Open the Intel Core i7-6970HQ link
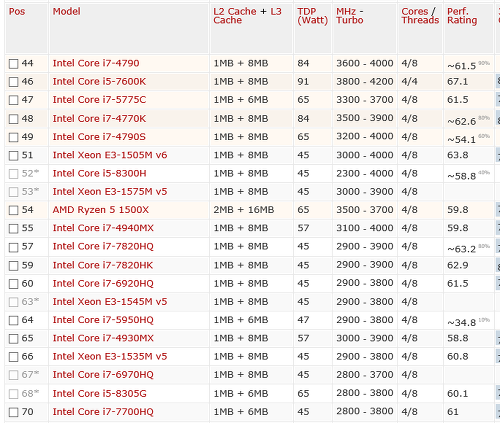500x423 pixels. pyautogui.click(x=103, y=375)
